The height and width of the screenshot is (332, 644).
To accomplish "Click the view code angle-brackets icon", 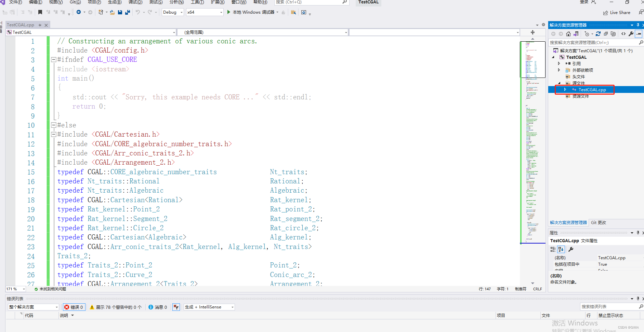I will pos(623,34).
